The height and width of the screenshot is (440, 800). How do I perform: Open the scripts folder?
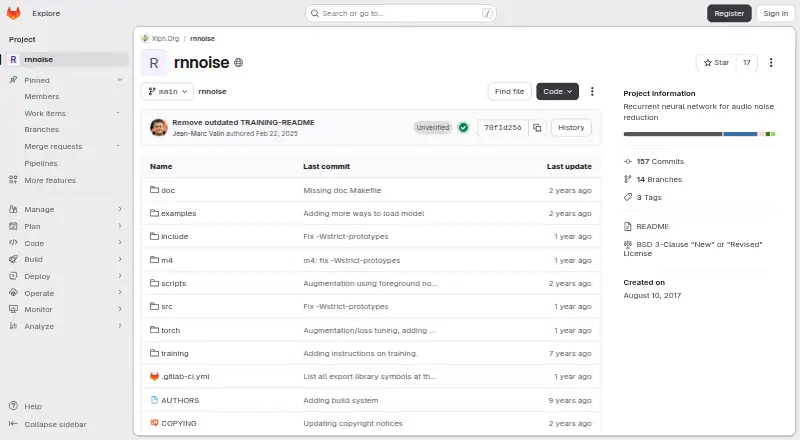point(173,283)
